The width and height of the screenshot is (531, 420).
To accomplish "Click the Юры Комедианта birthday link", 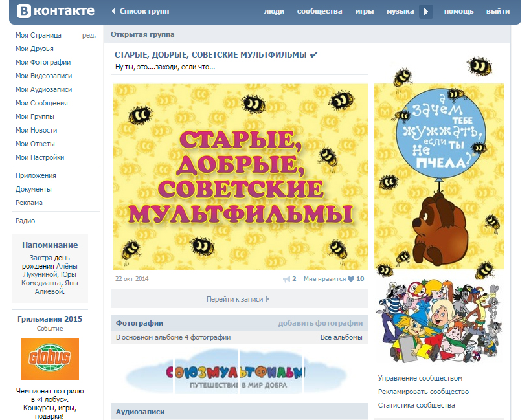I will tap(49, 278).
